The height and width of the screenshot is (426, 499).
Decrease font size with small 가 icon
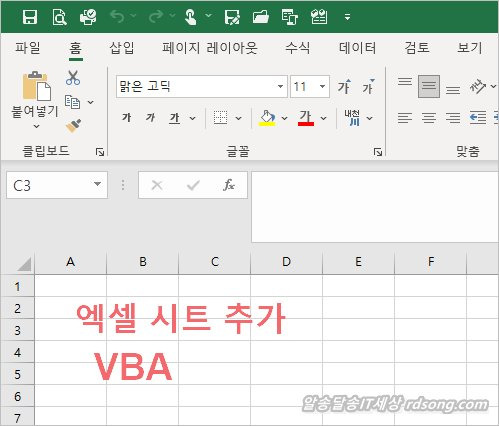point(368,87)
